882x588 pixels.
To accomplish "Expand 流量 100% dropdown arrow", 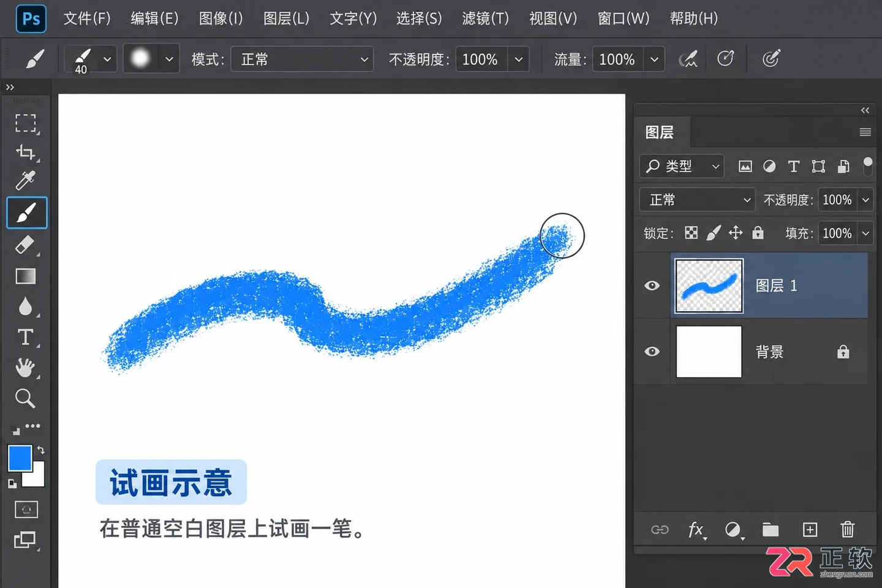I will pyautogui.click(x=654, y=59).
